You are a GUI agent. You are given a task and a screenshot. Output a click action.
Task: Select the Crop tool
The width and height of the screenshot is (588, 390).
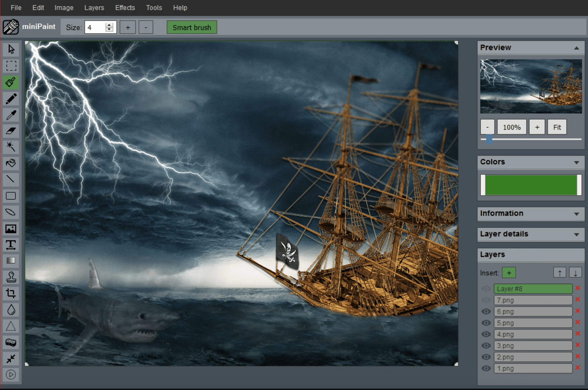11,293
